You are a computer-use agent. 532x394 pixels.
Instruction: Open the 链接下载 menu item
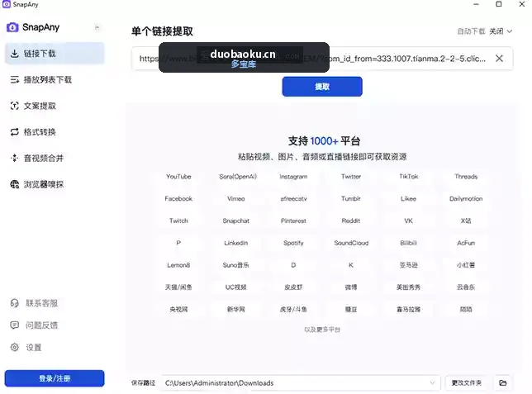click(55, 54)
